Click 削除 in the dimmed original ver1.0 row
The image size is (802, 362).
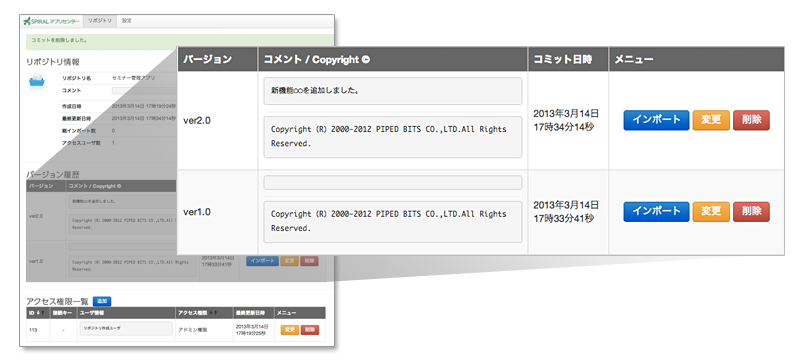(x=309, y=261)
